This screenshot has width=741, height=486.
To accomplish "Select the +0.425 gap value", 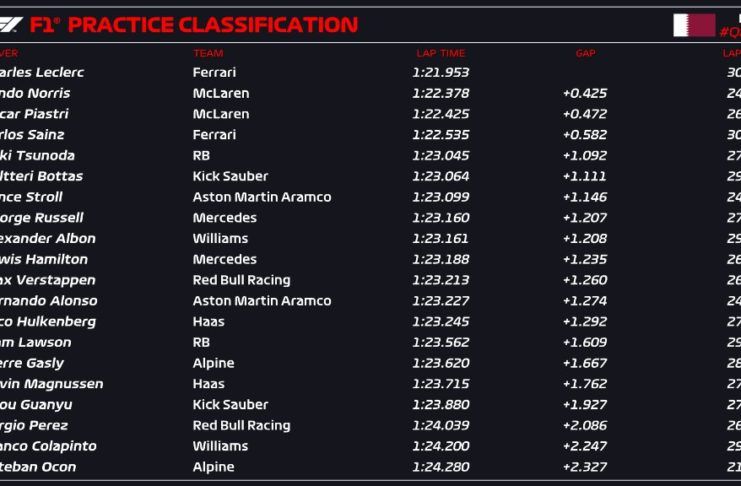I will [x=585, y=93].
